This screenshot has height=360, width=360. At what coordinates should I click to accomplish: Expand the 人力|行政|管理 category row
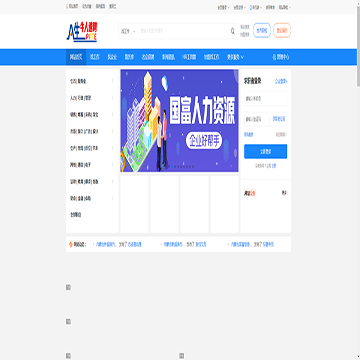(92, 98)
